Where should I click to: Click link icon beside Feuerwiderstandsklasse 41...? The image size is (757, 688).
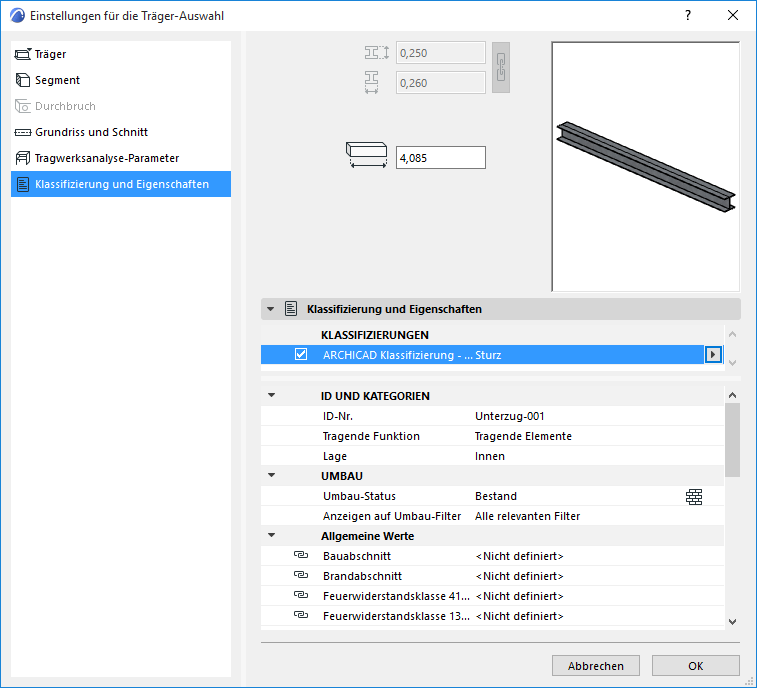pos(301,595)
